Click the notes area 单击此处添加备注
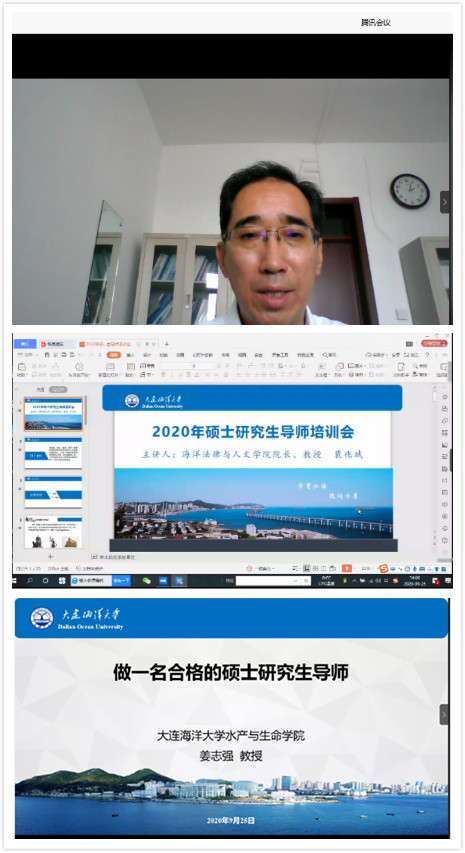Image resolution: width=465 pixels, height=853 pixels. coord(117,557)
